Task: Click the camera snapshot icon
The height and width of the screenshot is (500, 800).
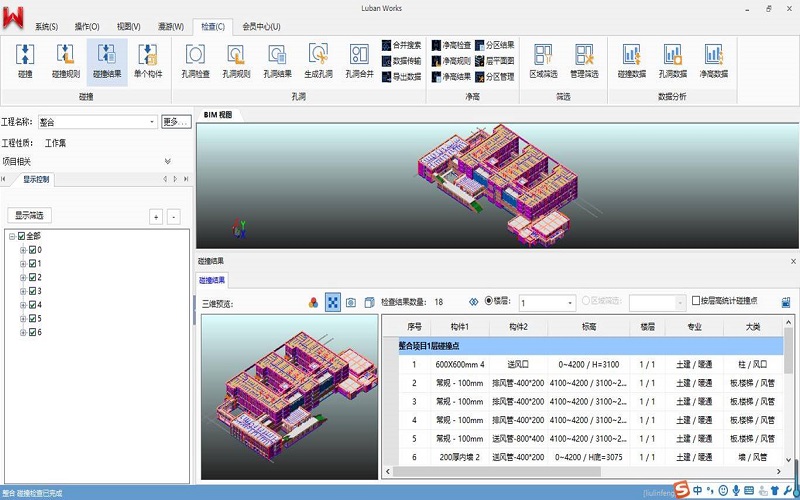Action: 351,303
